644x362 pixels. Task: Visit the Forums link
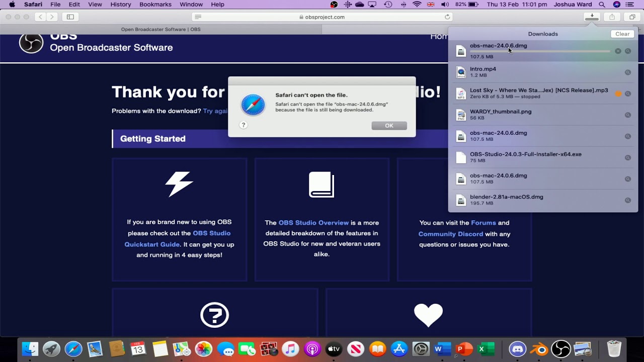(x=484, y=223)
